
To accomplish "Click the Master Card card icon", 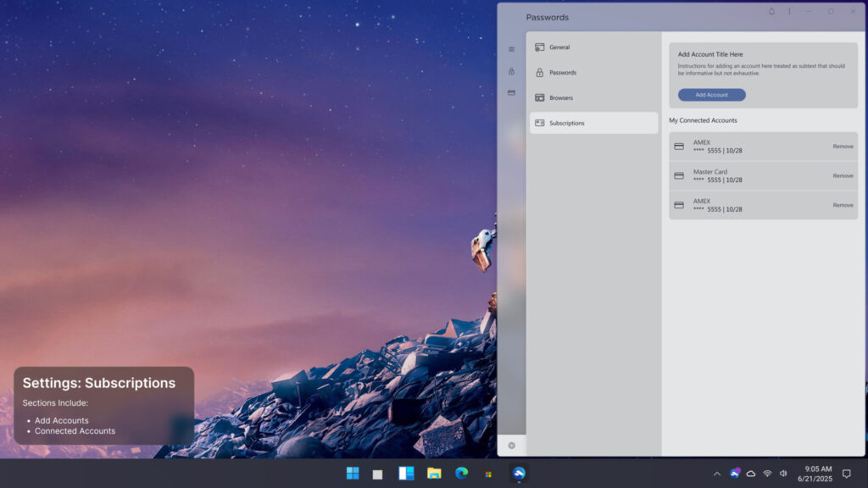I will click(679, 175).
